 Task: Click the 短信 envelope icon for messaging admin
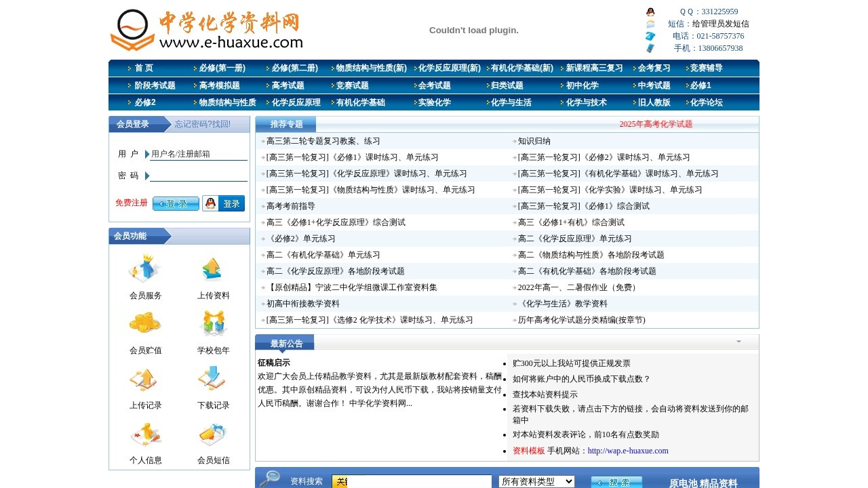click(649, 23)
